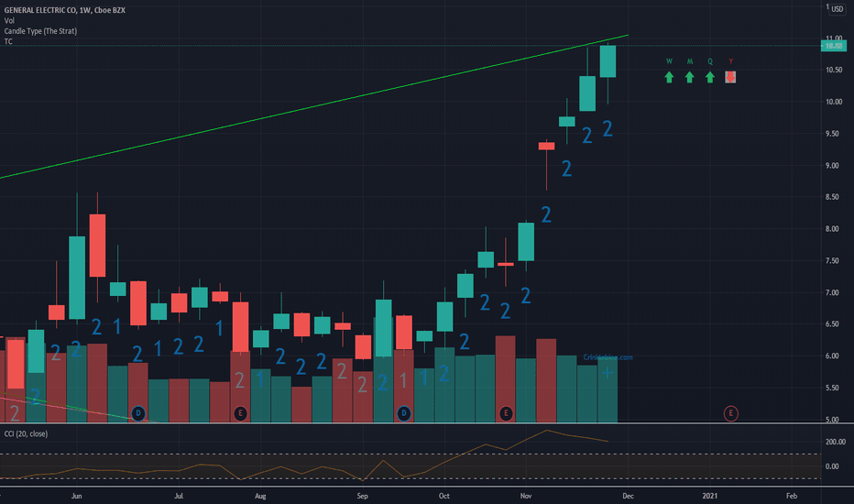Viewport: 854px width, 504px height.
Task: Click the Sep label on the time axis
Action: click(362, 496)
